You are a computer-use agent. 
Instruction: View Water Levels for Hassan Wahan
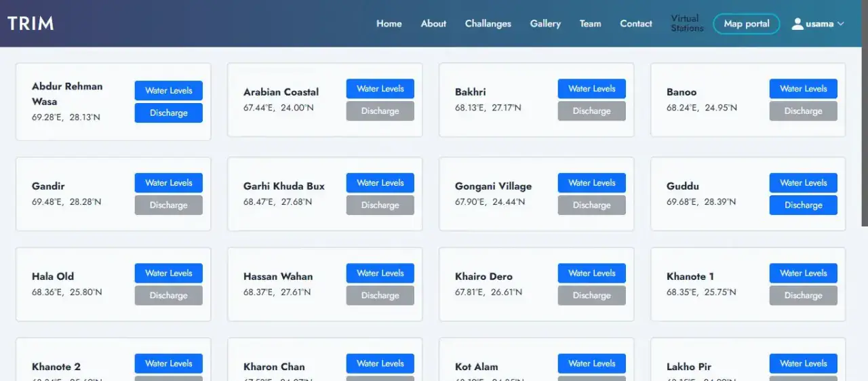point(380,273)
